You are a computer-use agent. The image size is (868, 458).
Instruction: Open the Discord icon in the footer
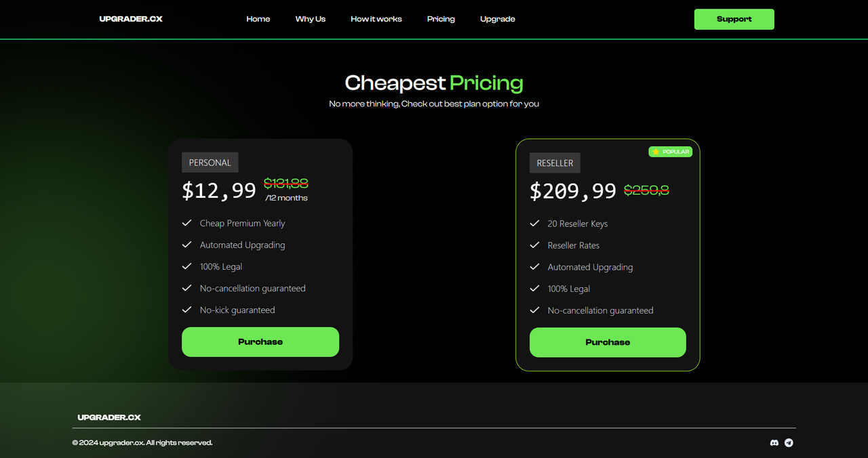coord(774,442)
